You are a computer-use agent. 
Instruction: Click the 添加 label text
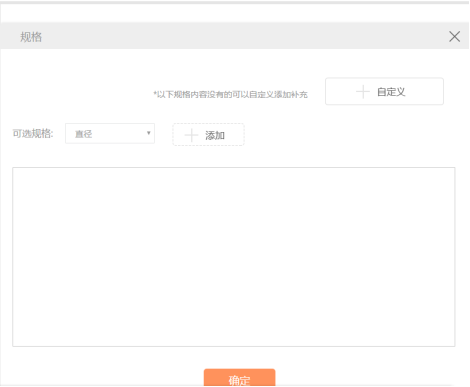tap(215, 135)
